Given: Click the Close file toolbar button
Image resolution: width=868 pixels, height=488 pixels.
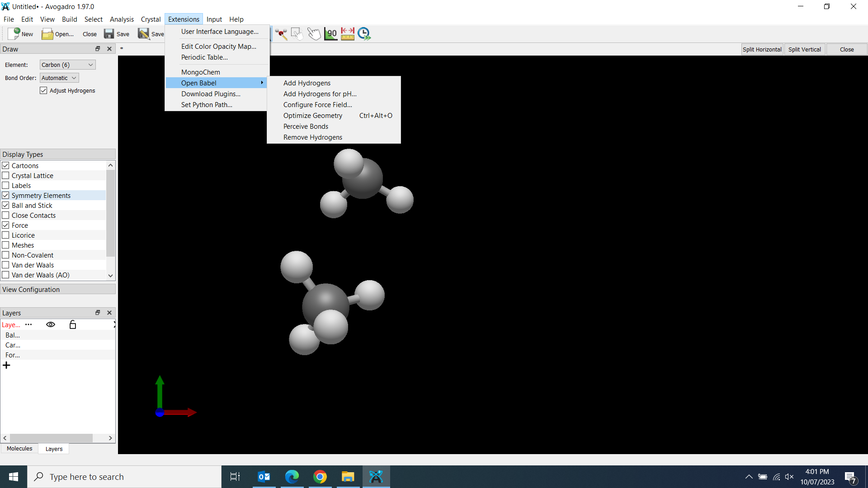Looking at the screenshot, I should pos(90,34).
